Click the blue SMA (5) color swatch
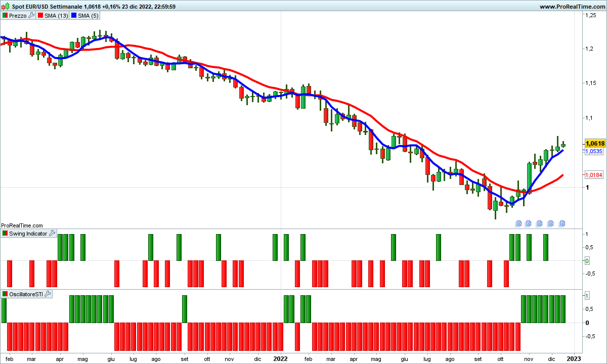 73,16
